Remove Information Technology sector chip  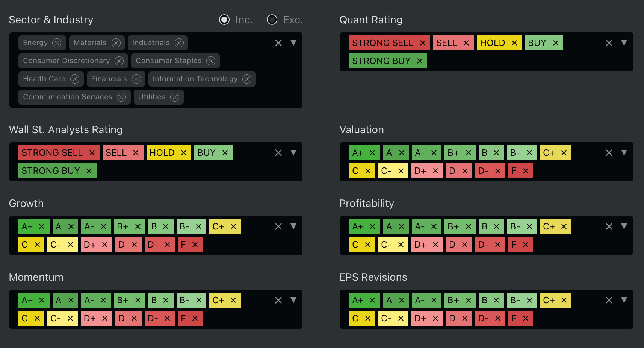pos(247,79)
